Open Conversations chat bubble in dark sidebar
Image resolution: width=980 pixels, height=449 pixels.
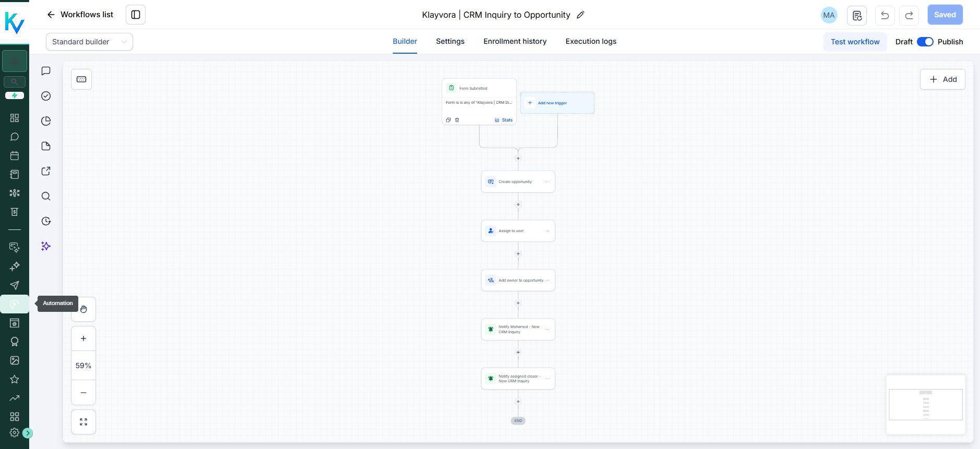tap(15, 137)
